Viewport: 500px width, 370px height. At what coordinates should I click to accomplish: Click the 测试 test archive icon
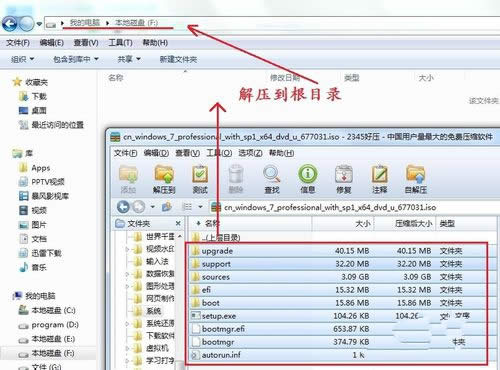tap(200, 179)
